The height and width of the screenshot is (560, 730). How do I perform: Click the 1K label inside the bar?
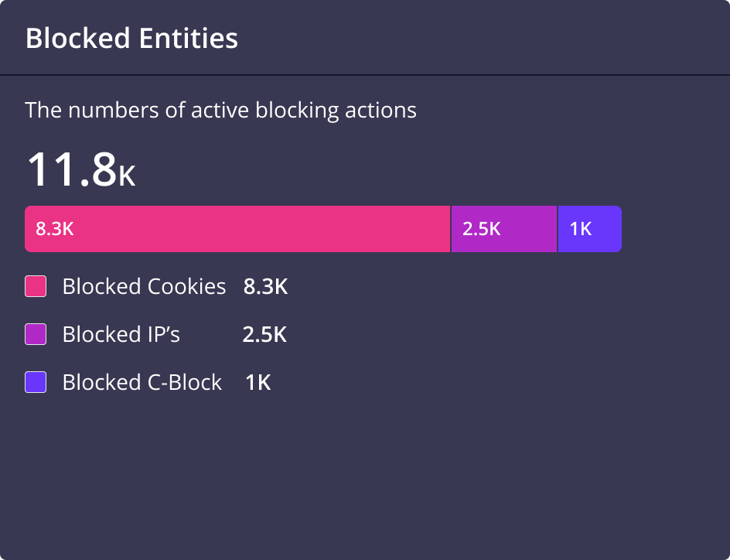(x=581, y=229)
